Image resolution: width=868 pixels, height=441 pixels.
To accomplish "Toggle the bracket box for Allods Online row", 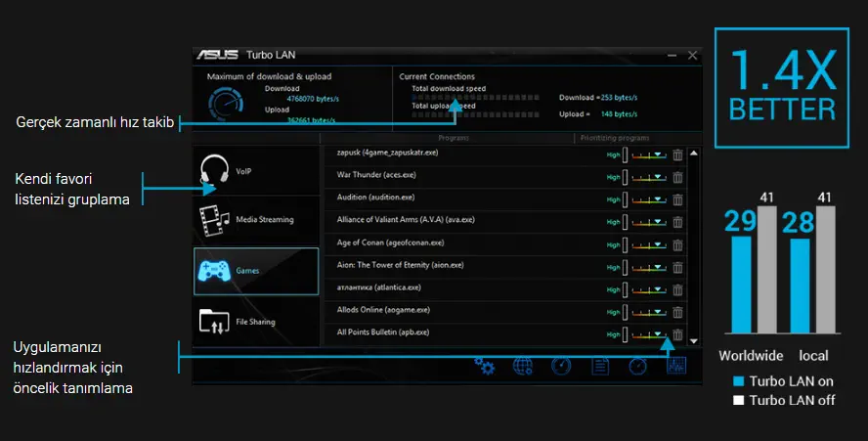I will [x=626, y=312].
